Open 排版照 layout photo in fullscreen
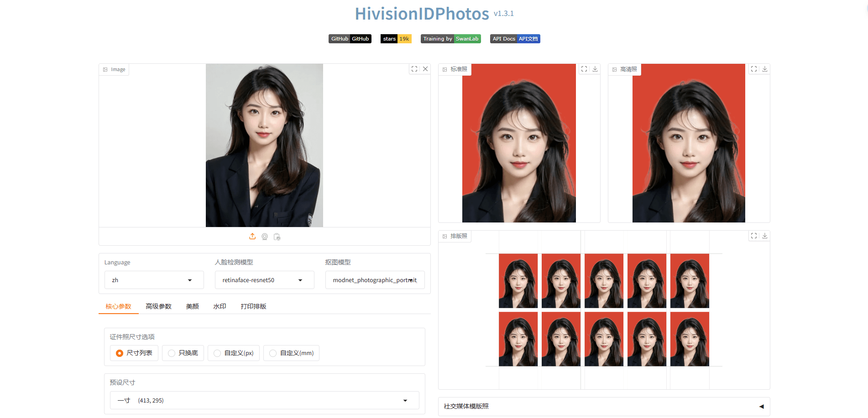 click(x=754, y=236)
